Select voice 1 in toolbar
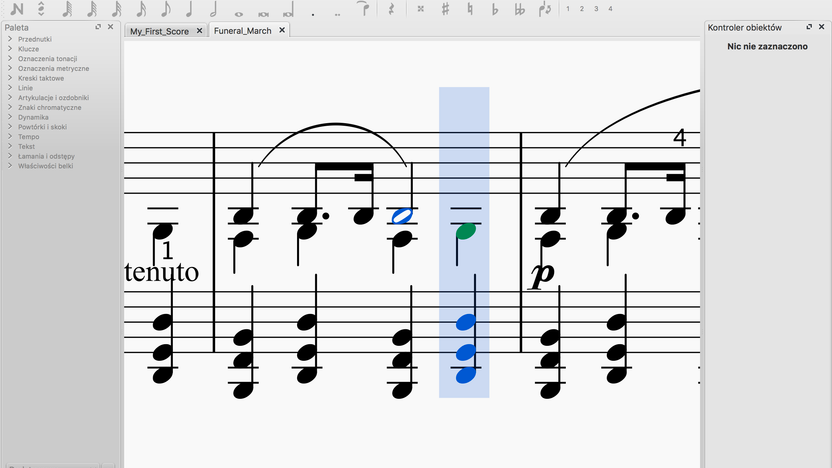This screenshot has width=832, height=468. 568,8
